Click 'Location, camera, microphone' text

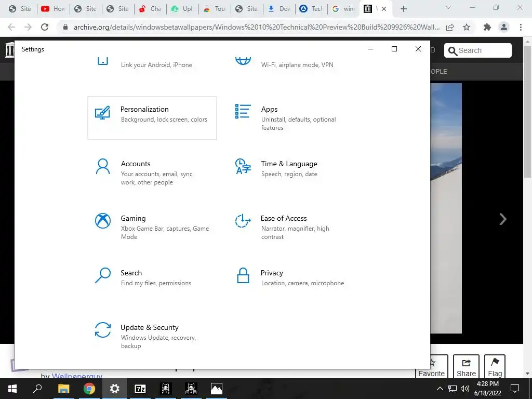click(303, 283)
